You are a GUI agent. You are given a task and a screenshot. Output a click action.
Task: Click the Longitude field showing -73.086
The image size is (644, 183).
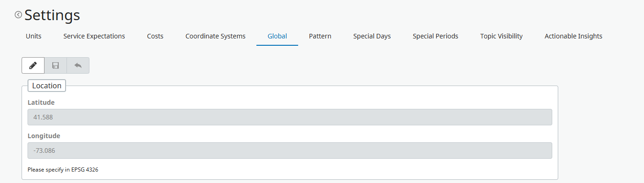(x=289, y=151)
